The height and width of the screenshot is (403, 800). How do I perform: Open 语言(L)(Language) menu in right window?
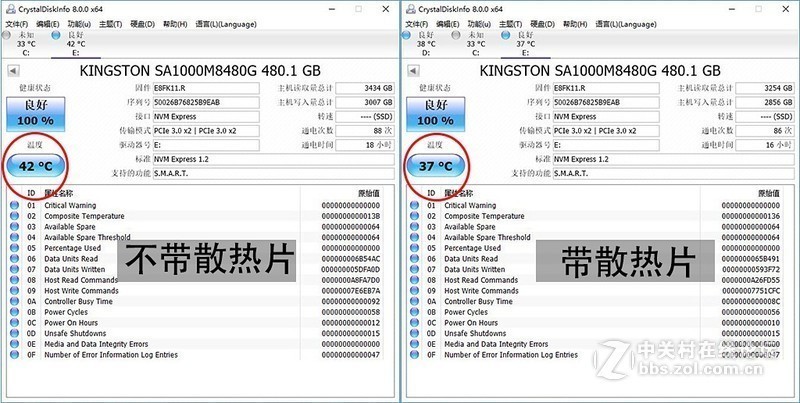tap(626, 24)
